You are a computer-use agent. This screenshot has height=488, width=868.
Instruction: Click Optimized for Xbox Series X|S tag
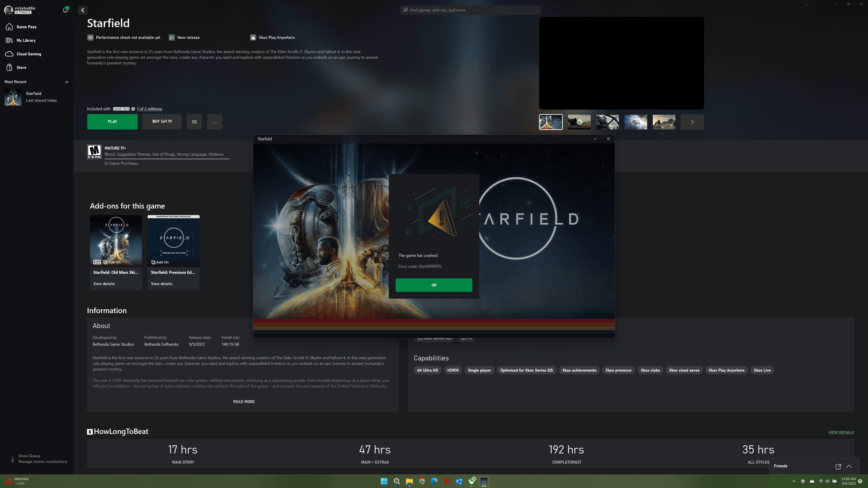coord(527,370)
